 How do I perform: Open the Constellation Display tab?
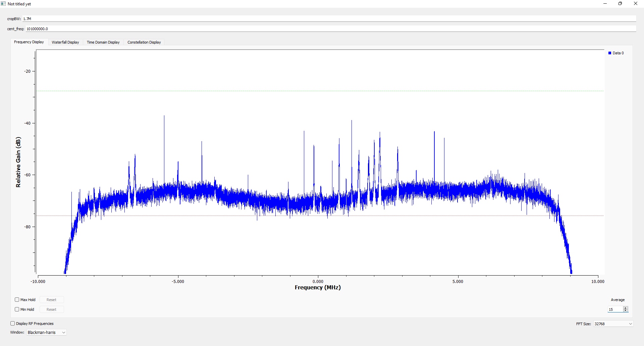tap(144, 42)
